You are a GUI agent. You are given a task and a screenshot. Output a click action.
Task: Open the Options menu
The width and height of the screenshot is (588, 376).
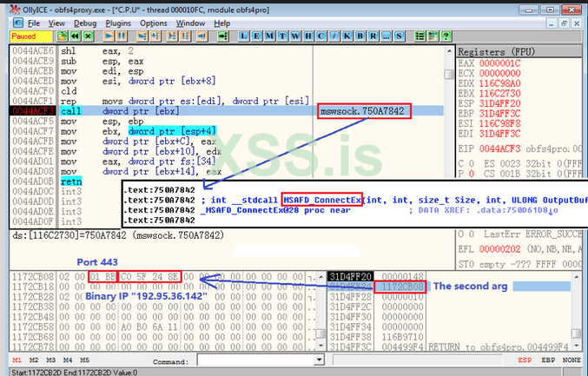[x=154, y=23]
